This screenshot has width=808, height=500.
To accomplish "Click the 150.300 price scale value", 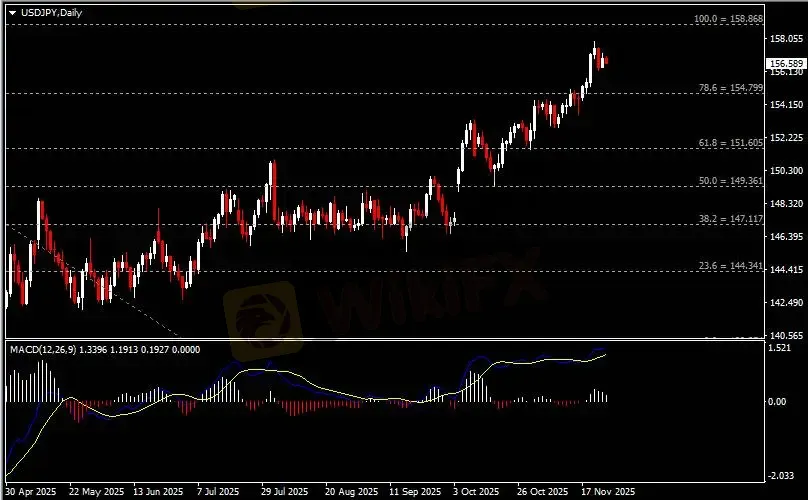I will pyautogui.click(x=786, y=171).
